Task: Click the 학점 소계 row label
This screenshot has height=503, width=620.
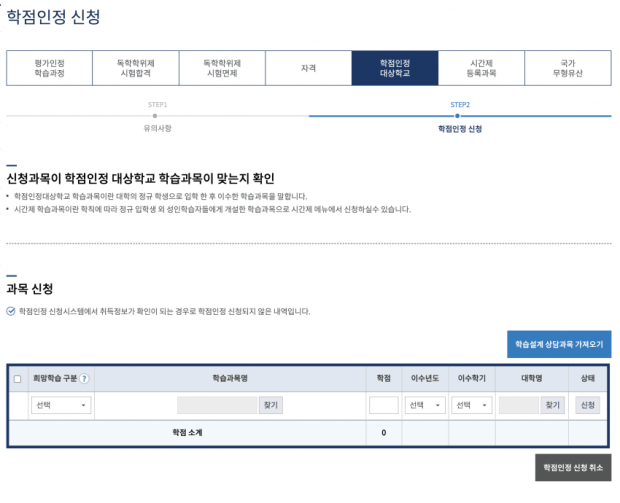Action: click(187, 433)
